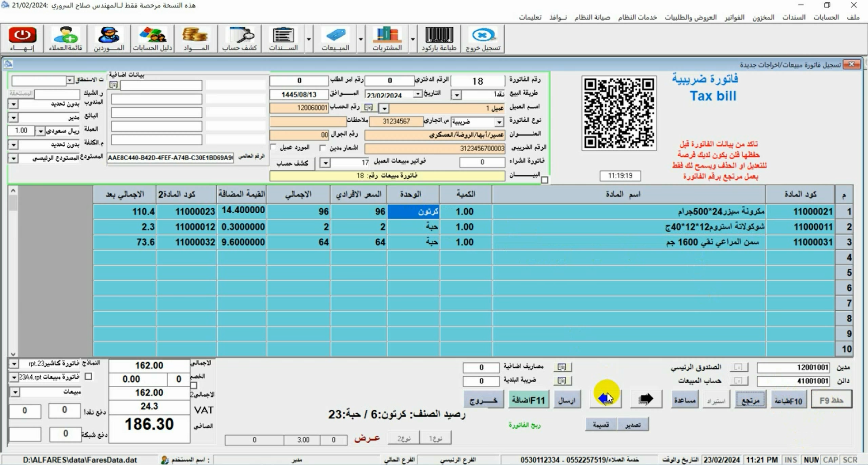Open barcode printing طباعة باركود icon
Viewport: 868px width, 465px height.
tap(439, 38)
